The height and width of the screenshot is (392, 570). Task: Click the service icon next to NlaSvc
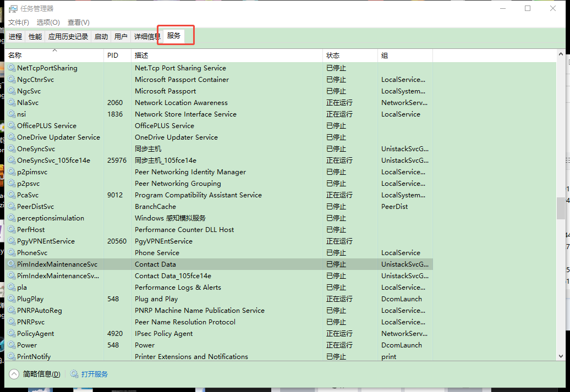(12, 102)
